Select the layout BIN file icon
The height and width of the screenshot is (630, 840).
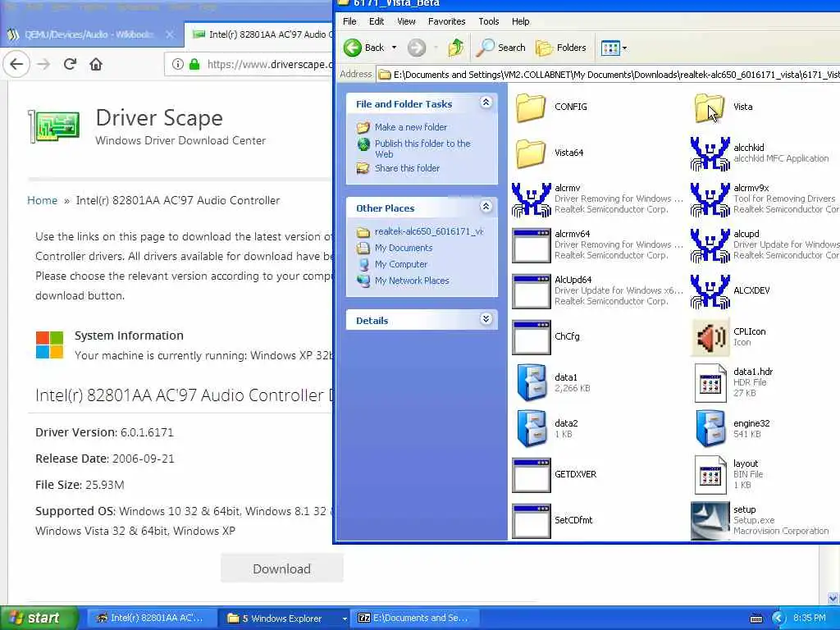tap(710, 475)
